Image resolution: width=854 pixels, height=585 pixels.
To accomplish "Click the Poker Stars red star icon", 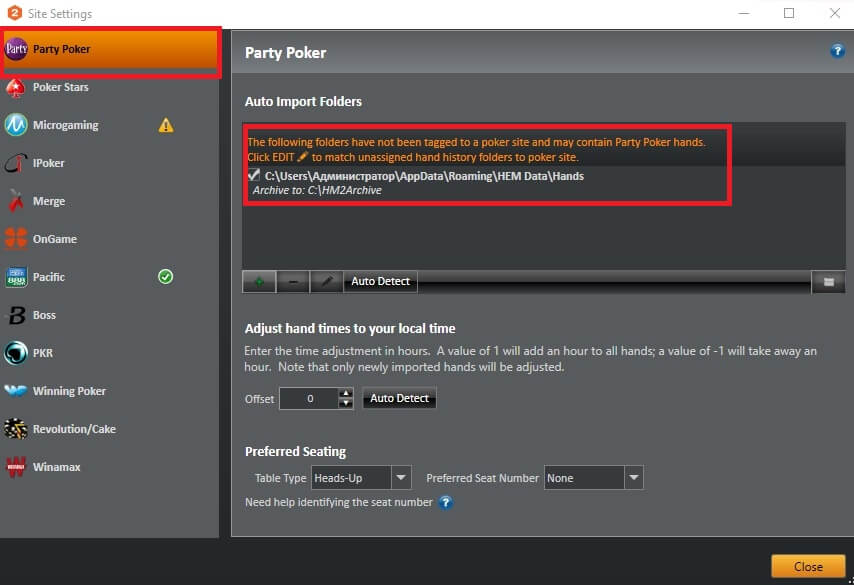I will coord(16,87).
